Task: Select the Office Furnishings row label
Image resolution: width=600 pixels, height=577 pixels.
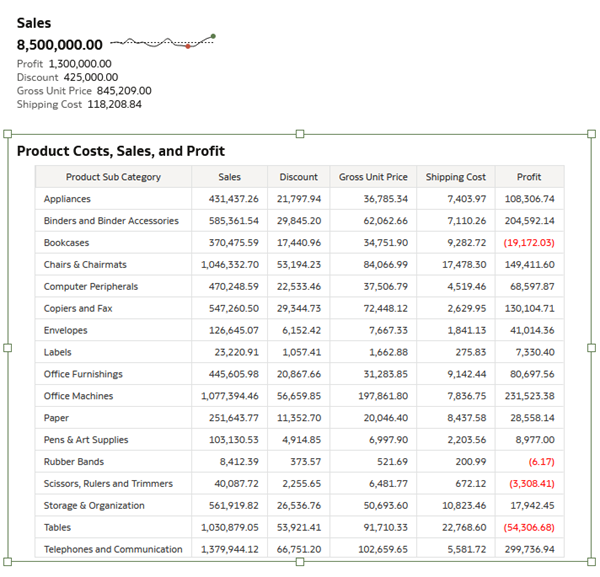Action: [83, 374]
